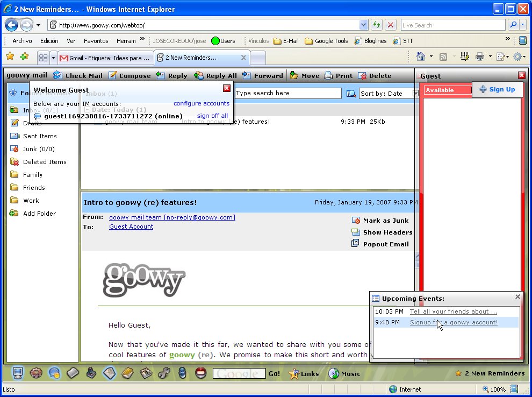Click the browser refresh icon
Screen dimensions: 532x397
(377, 25)
